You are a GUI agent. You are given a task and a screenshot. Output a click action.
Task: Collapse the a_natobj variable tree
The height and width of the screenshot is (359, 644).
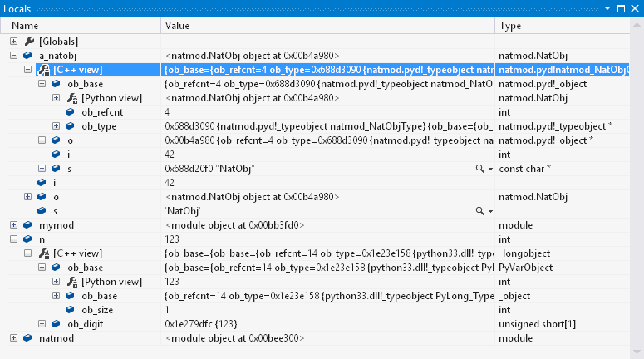(x=13, y=56)
